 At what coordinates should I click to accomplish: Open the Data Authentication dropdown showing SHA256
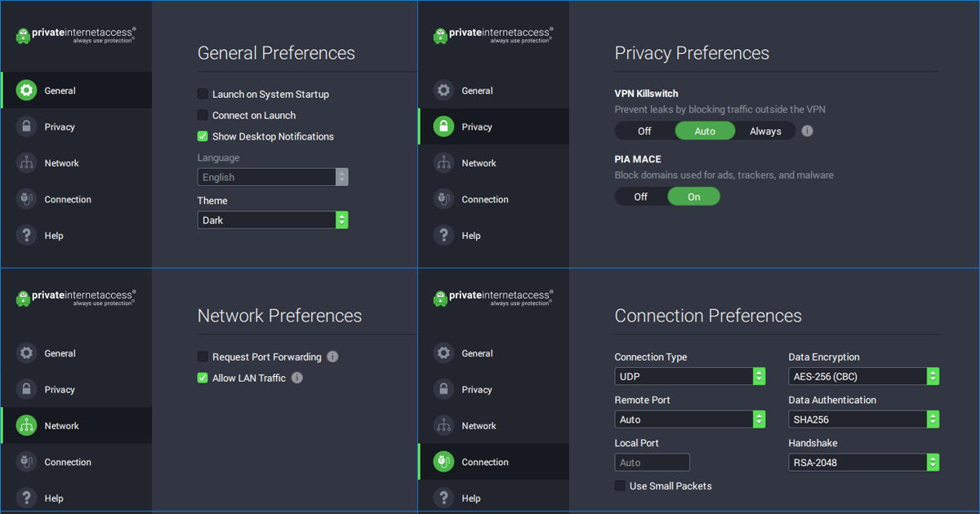pyautogui.click(x=864, y=419)
